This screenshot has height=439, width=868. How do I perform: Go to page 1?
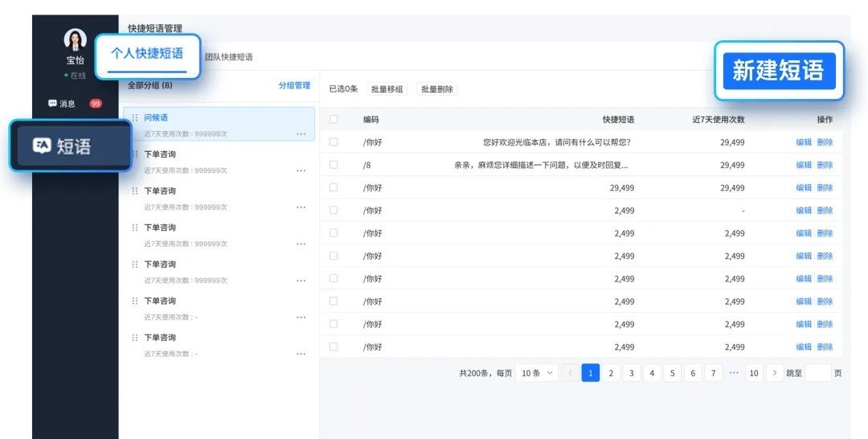click(x=591, y=373)
